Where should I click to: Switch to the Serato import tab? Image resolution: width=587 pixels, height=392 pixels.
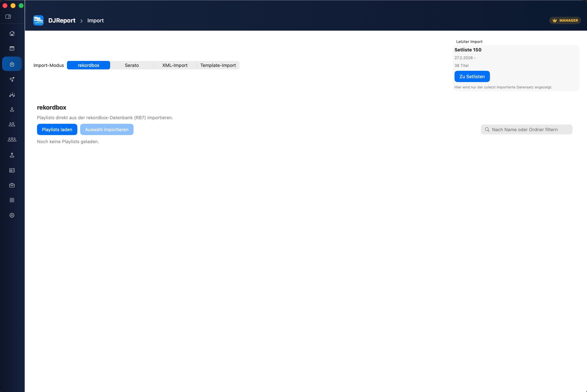[132, 65]
